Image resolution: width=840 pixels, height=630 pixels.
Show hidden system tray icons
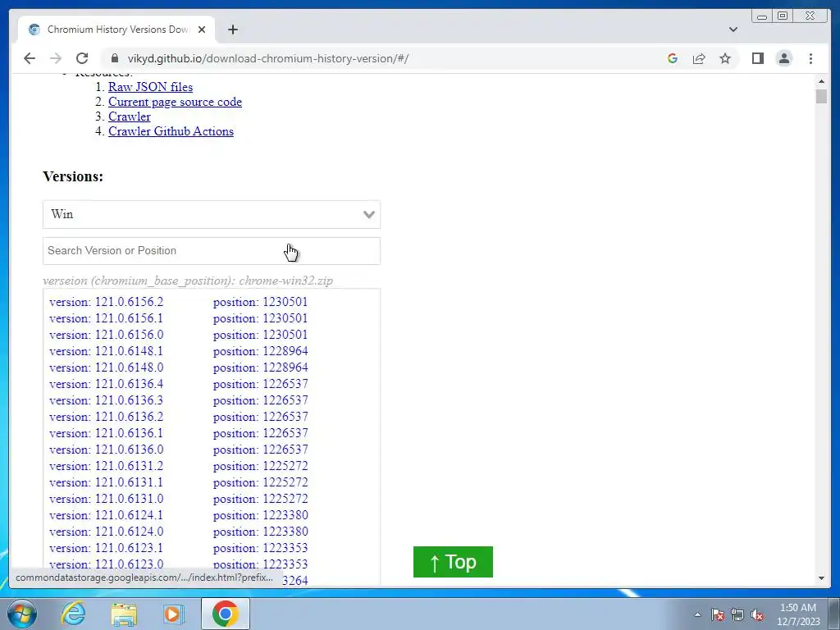coord(697,614)
